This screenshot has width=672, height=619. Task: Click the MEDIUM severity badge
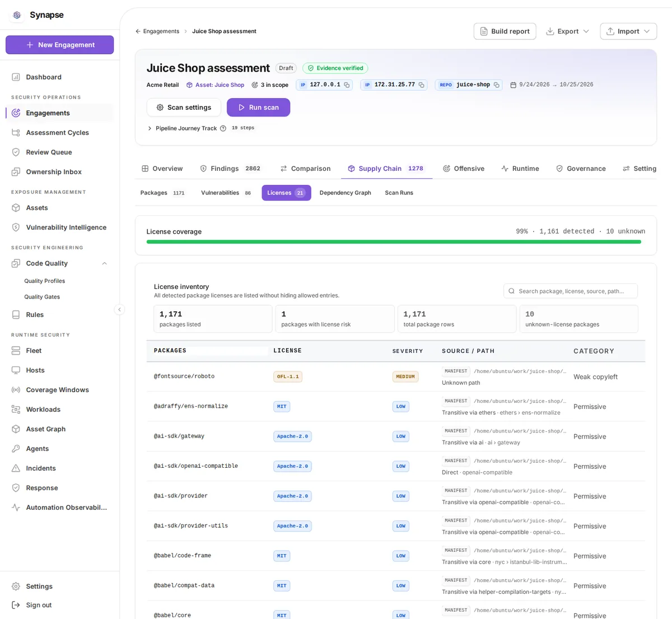(405, 376)
